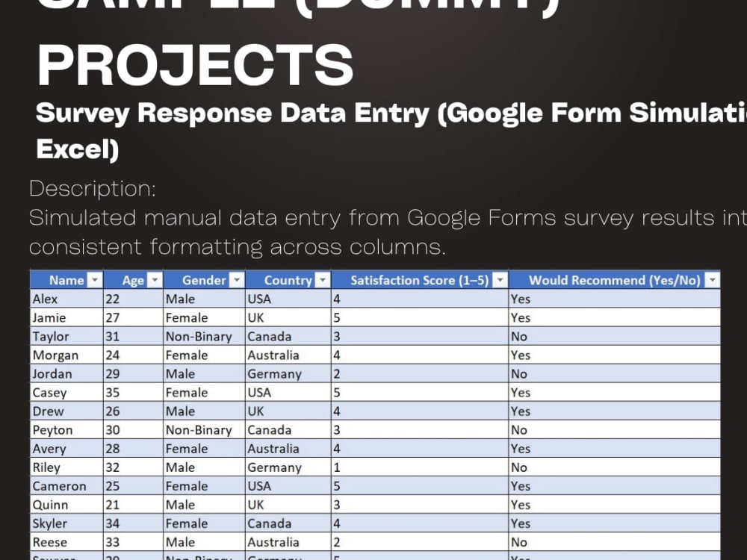Click Alex's Would Recommend Yes cell
This screenshot has width=747, height=560.
[x=614, y=299]
